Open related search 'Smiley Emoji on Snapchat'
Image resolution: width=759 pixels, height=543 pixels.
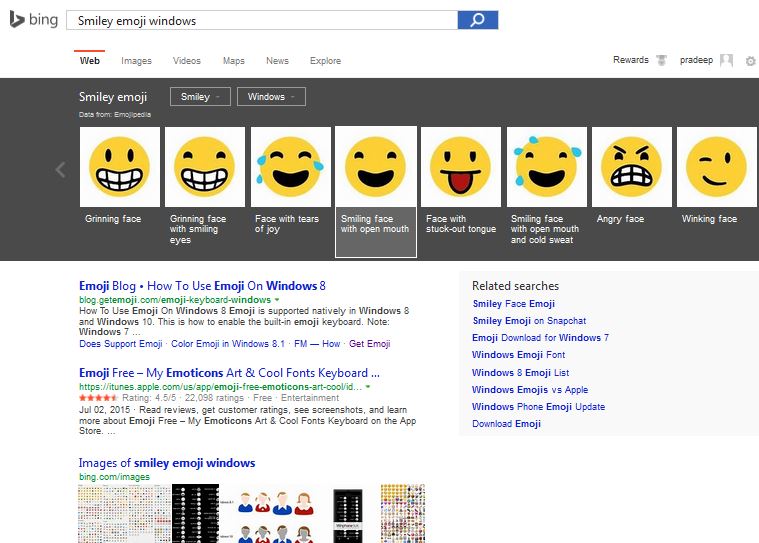tap(529, 321)
